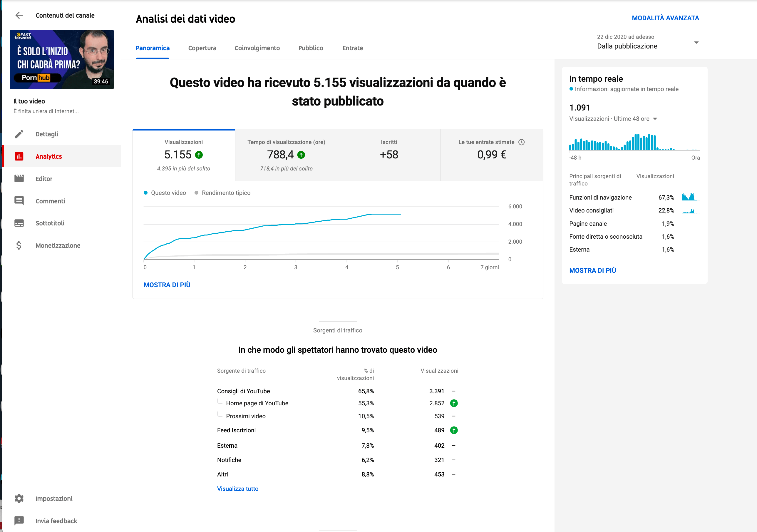Click MOSTRA DI PIÙ in real-time panel
Screen dimensions: 757x532
pos(592,270)
